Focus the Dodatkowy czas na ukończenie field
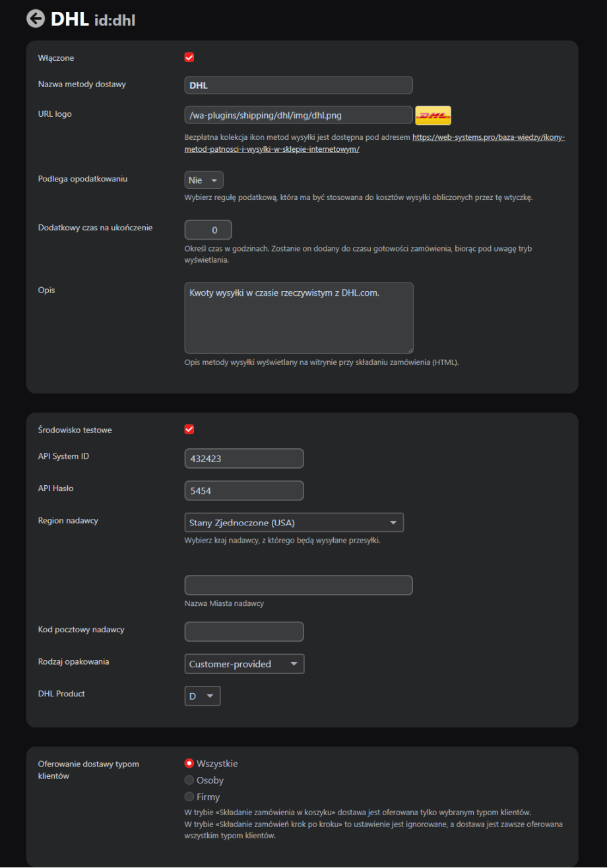607x868 pixels. pos(208,230)
